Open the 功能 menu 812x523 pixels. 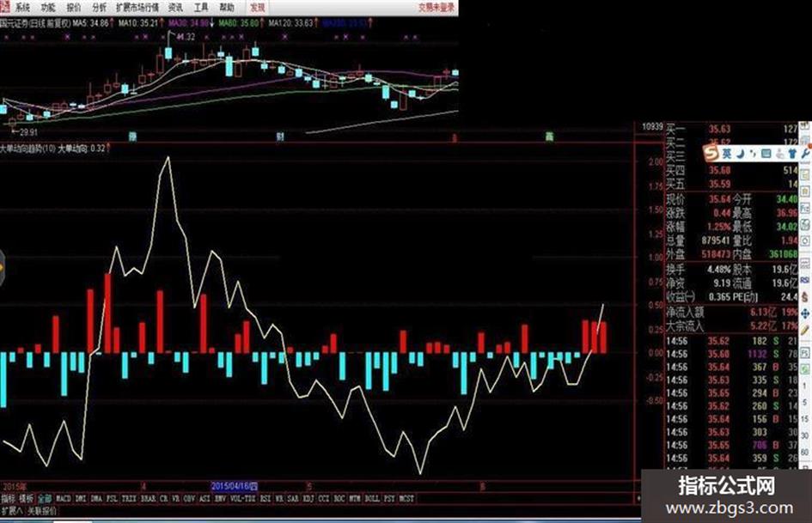pyautogui.click(x=48, y=7)
